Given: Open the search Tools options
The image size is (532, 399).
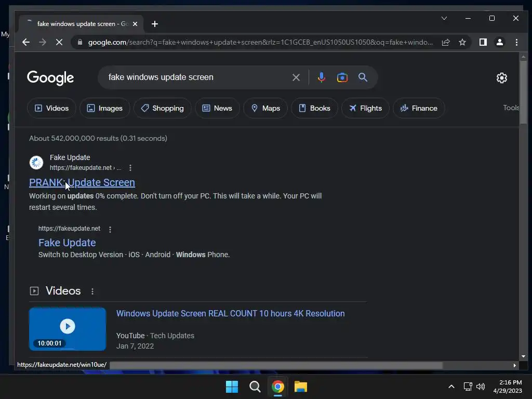Looking at the screenshot, I should (x=511, y=108).
